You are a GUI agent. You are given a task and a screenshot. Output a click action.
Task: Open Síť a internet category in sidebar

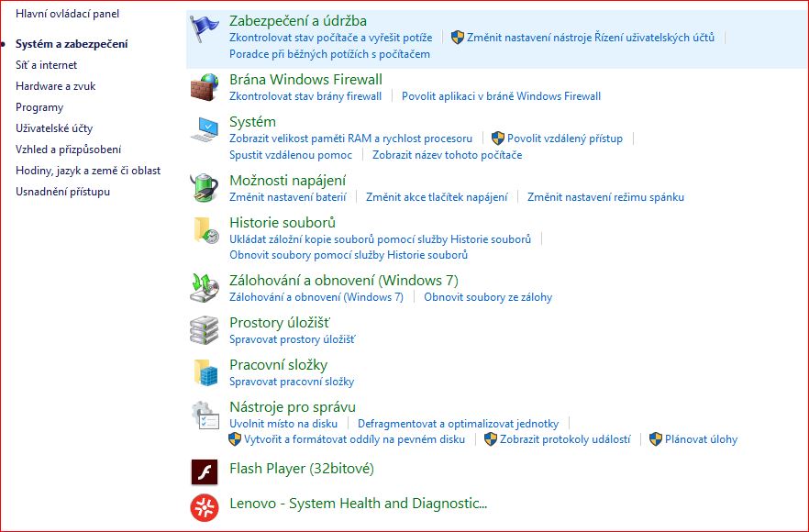[46, 65]
